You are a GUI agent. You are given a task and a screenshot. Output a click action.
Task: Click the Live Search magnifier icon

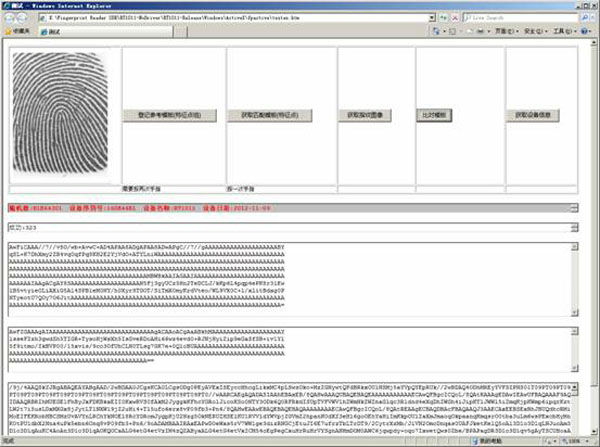[x=585, y=18]
